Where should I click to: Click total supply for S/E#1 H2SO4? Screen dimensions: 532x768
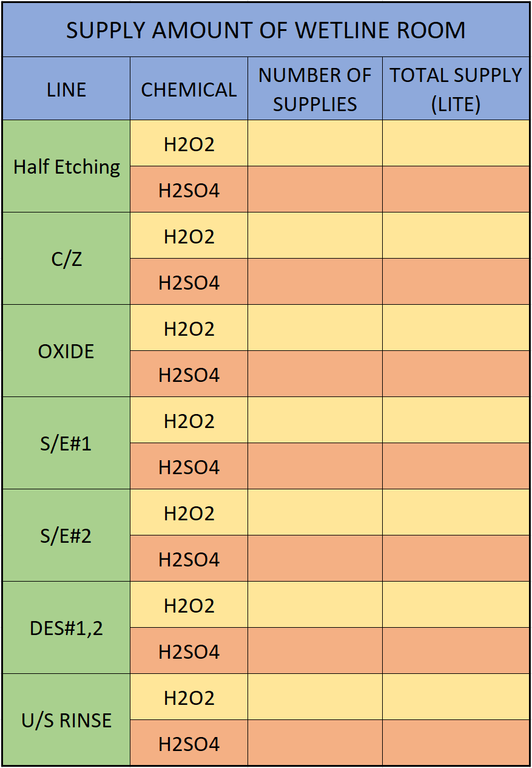pyautogui.click(x=456, y=466)
